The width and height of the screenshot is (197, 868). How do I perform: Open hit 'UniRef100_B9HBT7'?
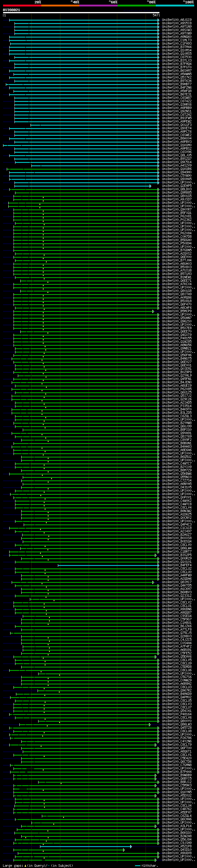[177, 84]
